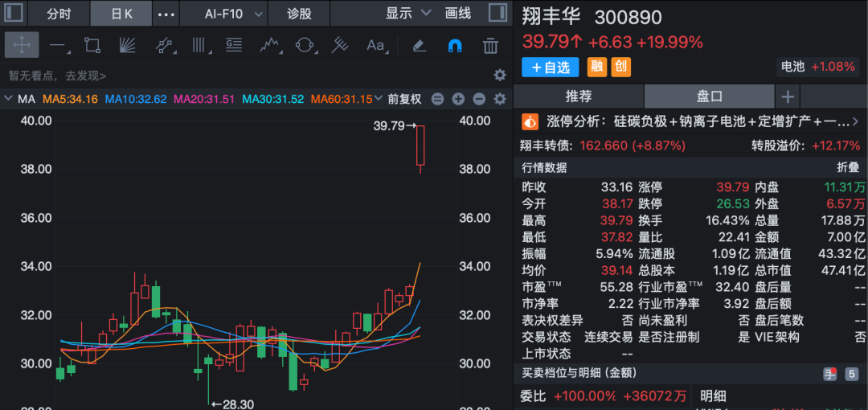
Task: Open the 暂无看点，去发现 link
Action: pyautogui.click(x=58, y=76)
